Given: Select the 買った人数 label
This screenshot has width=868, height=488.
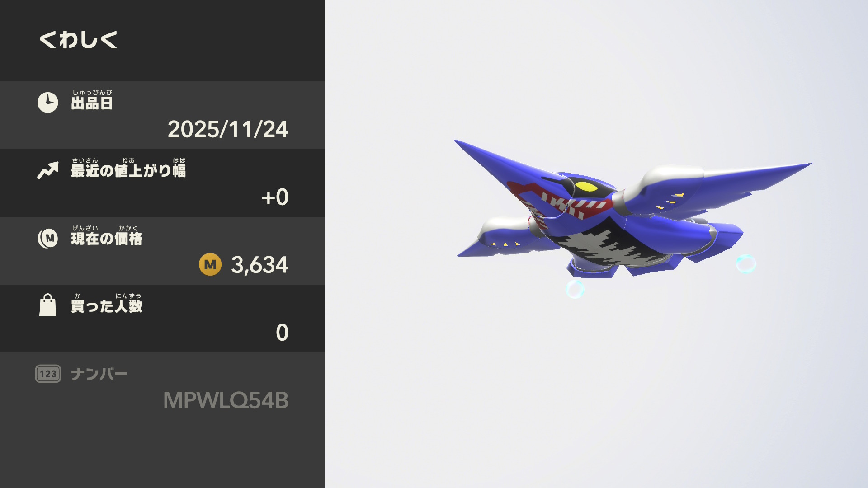Looking at the screenshot, I should click(107, 306).
